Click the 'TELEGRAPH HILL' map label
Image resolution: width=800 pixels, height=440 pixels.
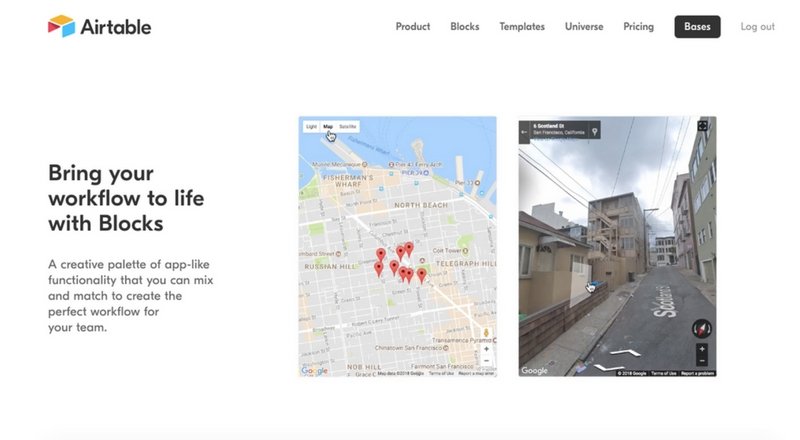[x=466, y=263]
